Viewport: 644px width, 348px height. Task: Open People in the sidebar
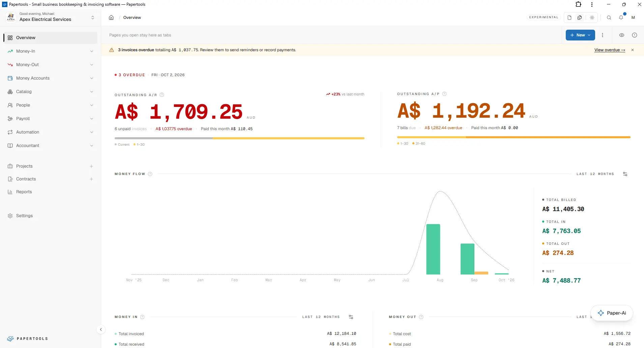[x=51, y=105]
